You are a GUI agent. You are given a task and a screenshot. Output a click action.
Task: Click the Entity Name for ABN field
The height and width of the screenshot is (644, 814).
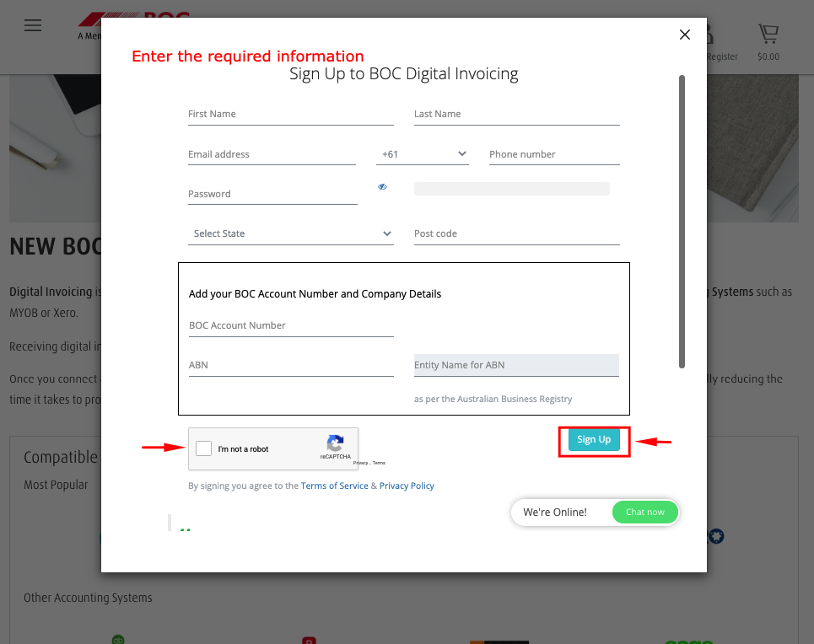point(516,365)
